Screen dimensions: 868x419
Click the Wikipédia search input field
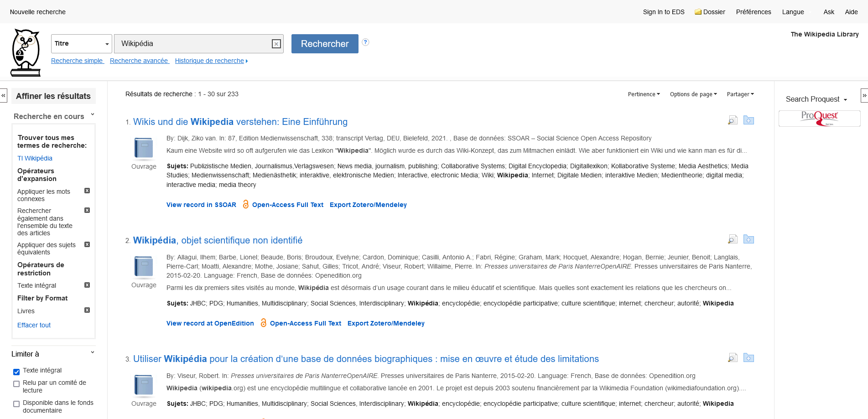point(192,44)
